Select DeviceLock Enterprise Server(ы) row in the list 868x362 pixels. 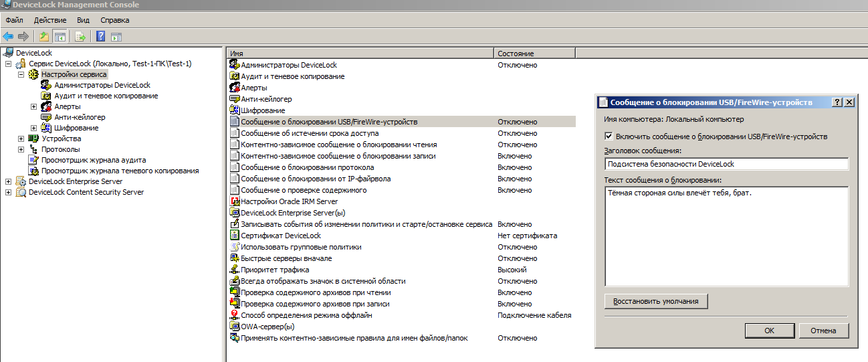401,213
